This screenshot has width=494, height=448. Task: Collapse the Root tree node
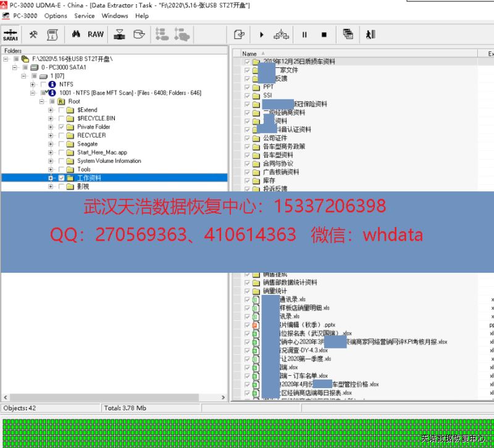(x=43, y=101)
